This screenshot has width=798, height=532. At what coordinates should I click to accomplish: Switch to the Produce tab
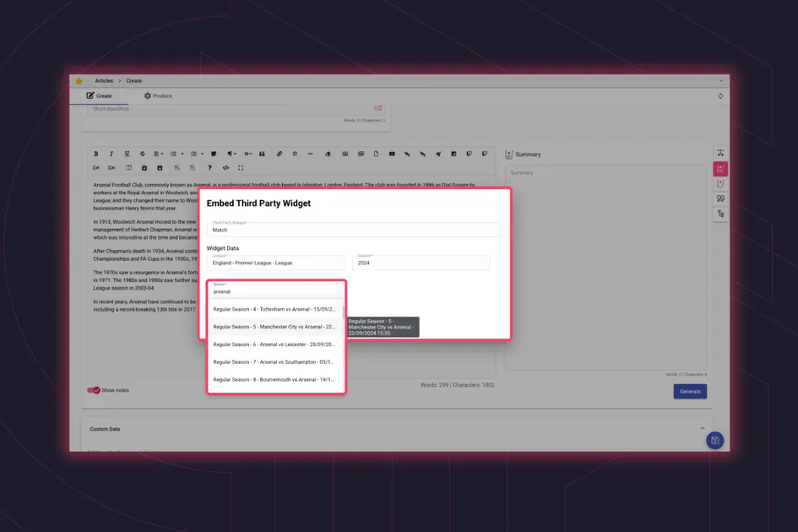click(158, 96)
